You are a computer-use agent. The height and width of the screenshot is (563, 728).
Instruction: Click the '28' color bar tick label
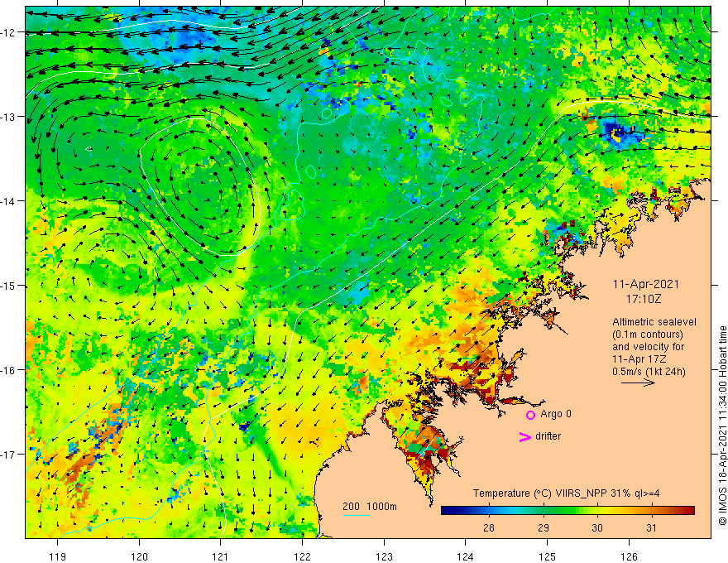pos(488,527)
